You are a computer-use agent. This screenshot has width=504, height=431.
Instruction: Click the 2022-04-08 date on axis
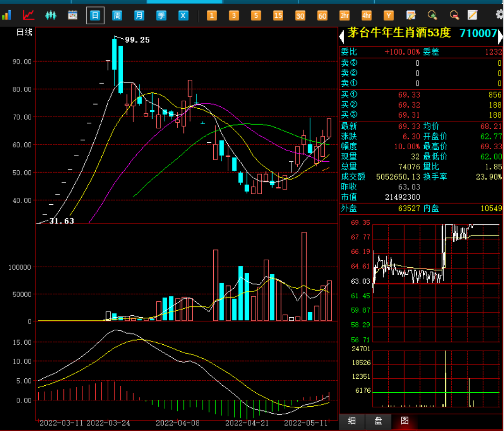click(x=178, y=423)
